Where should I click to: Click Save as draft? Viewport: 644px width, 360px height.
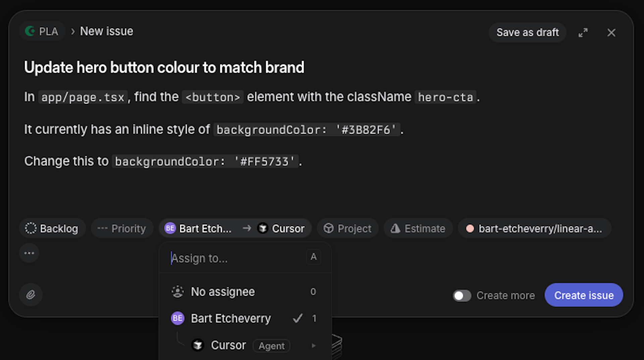click(x=527, y=33)
